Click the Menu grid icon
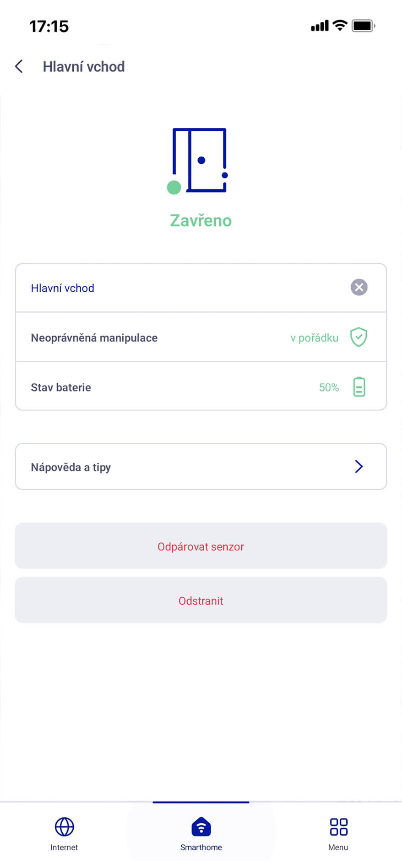The width and height of the screenshot is (402, 868). 338,826
